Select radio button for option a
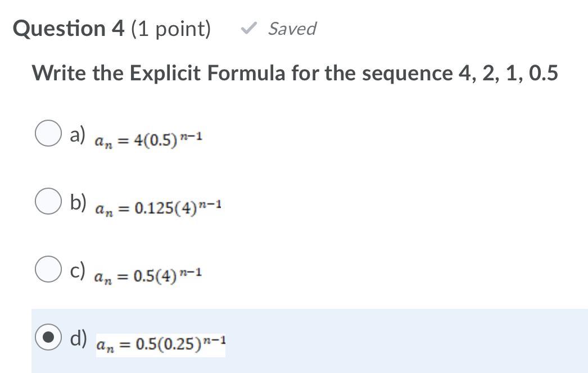This screenshot has height=373, width=588. 48,134
